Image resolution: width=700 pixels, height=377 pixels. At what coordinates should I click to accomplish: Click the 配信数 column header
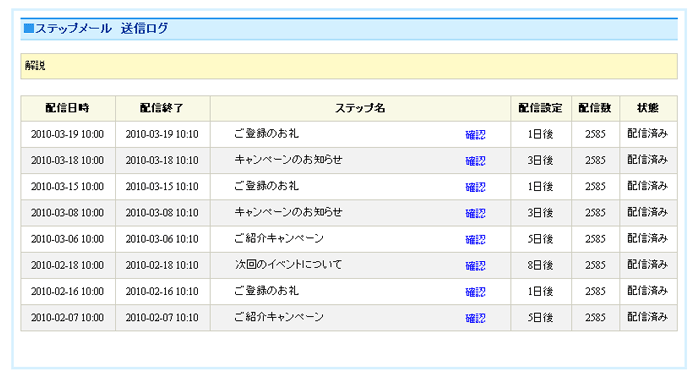[595, 108]
